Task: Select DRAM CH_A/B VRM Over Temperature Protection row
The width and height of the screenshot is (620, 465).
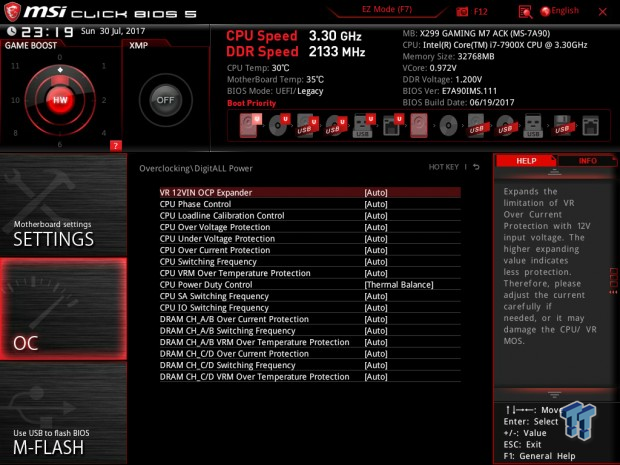Action: pyautogui.click(x=310, y=342)
